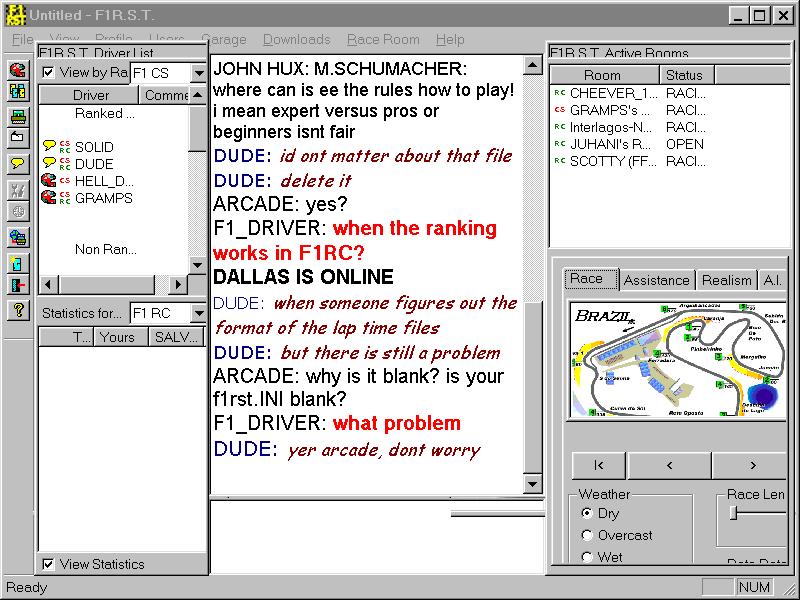800x600 pixels.
Task: Click the blue and yellow figures toolbar icon
Action: 18,92
